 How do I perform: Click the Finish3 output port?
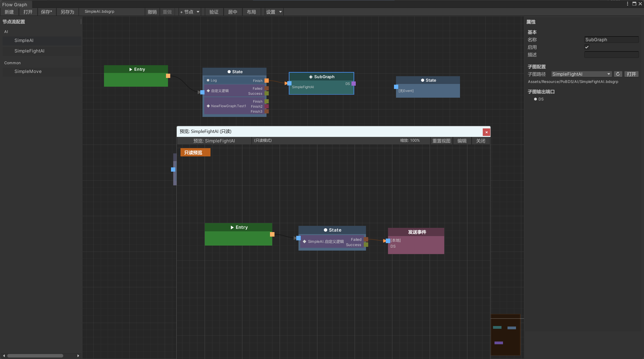tap(266, 111)
